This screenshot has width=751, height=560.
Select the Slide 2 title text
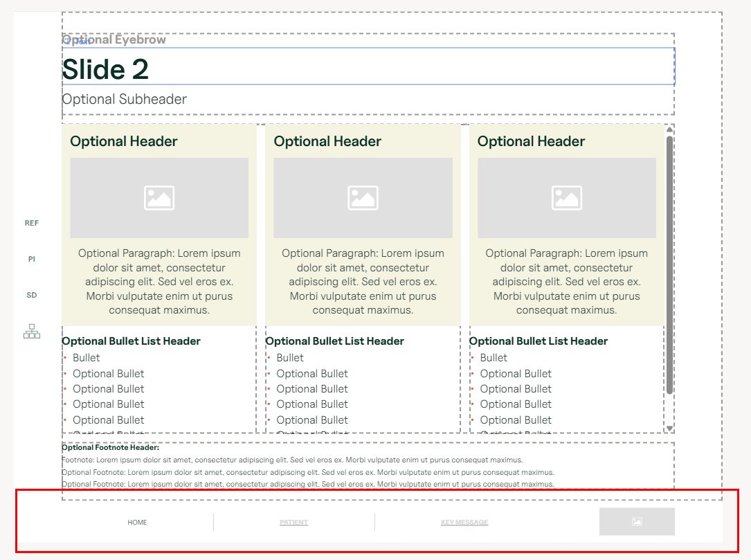[x=105, y=69]
